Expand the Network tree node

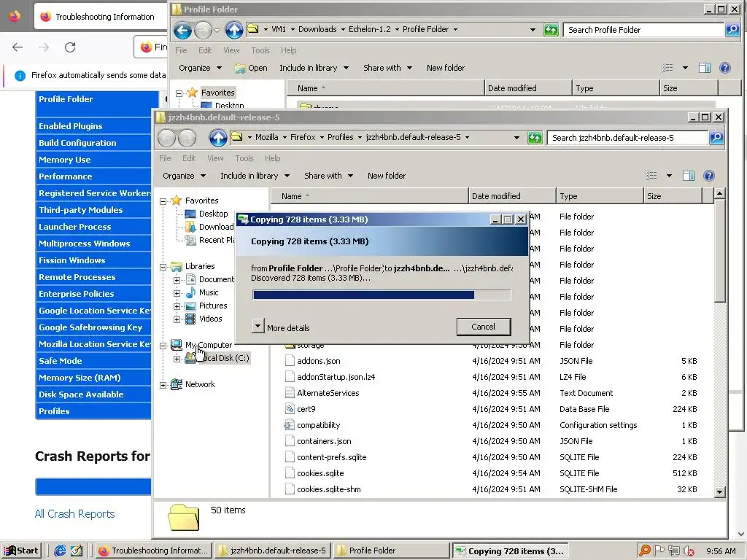click(163, 385)
